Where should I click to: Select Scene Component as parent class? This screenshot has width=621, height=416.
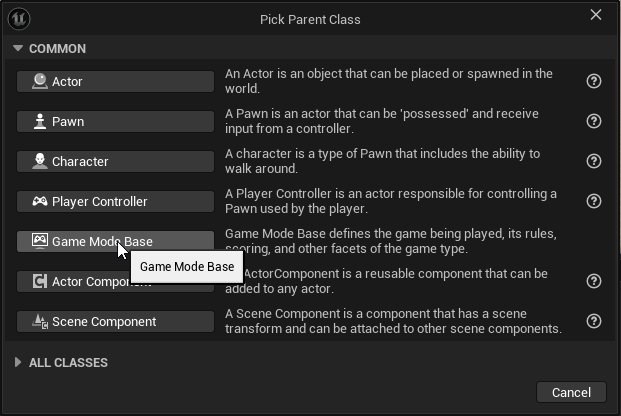click(x=115, y=321)
